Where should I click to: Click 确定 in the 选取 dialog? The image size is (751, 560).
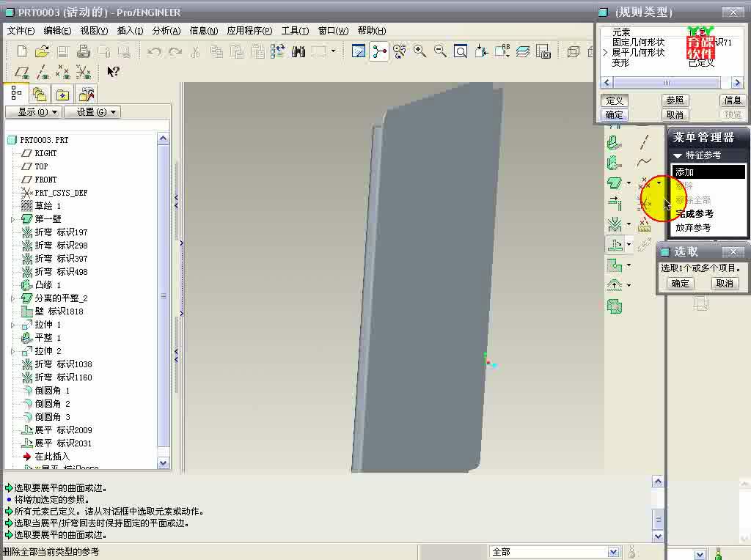(x=680, y=284)
